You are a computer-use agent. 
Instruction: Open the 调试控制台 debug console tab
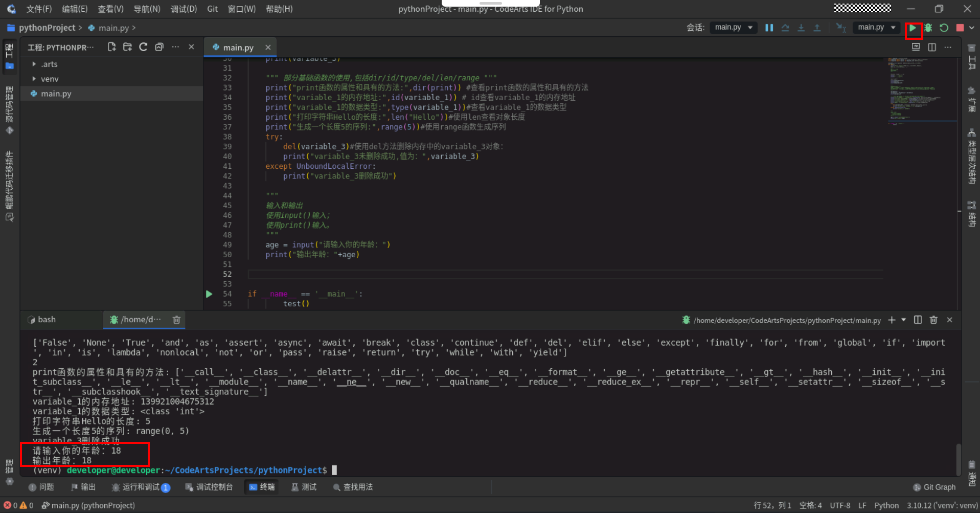pos(209,487)
